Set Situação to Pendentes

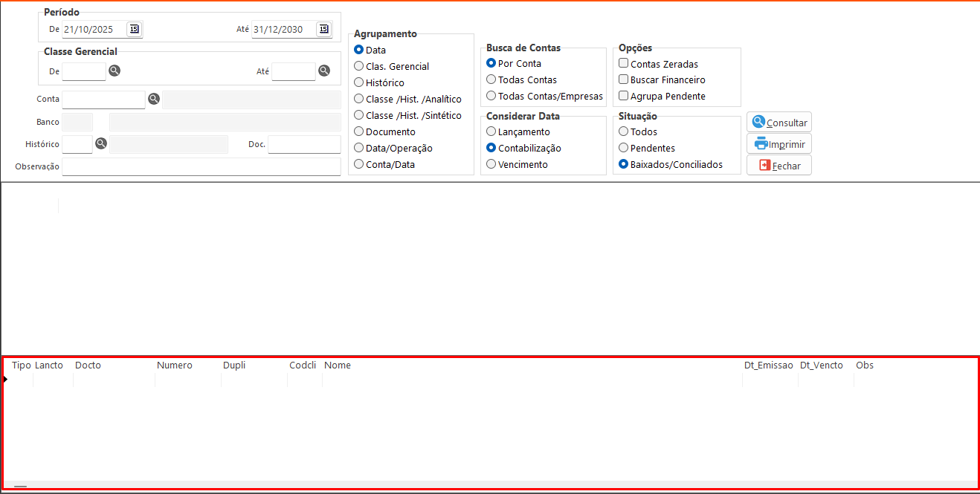point(624,148)
